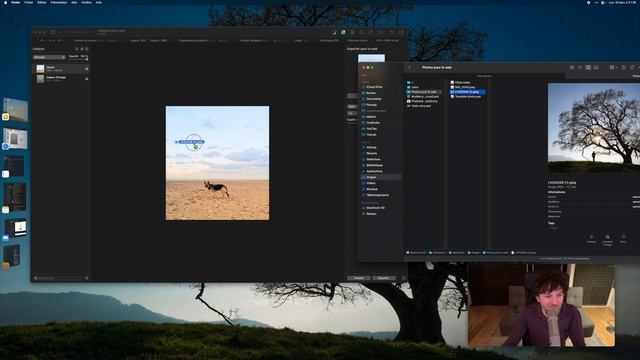
Task: Click rotate-left quick action under preview
Action: 591,238
